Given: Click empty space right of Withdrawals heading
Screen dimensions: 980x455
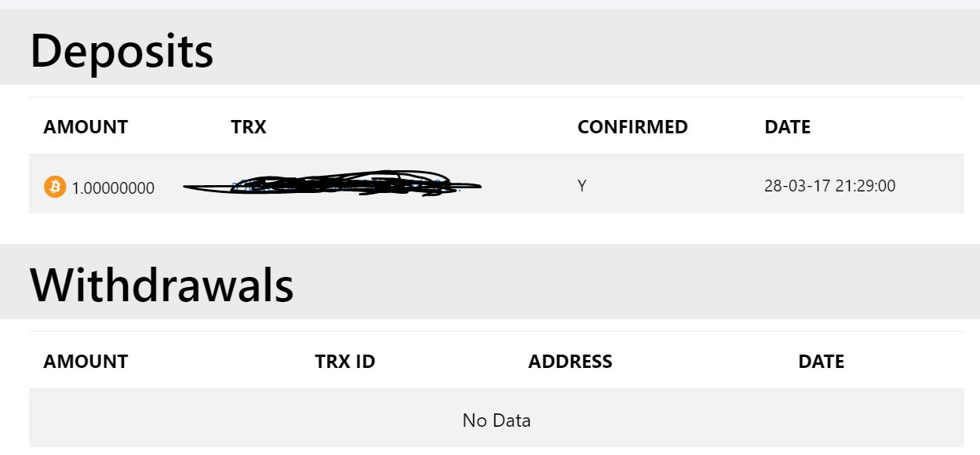Looking at the screenshot, I should pyautogui.click(x=628, y=282).
